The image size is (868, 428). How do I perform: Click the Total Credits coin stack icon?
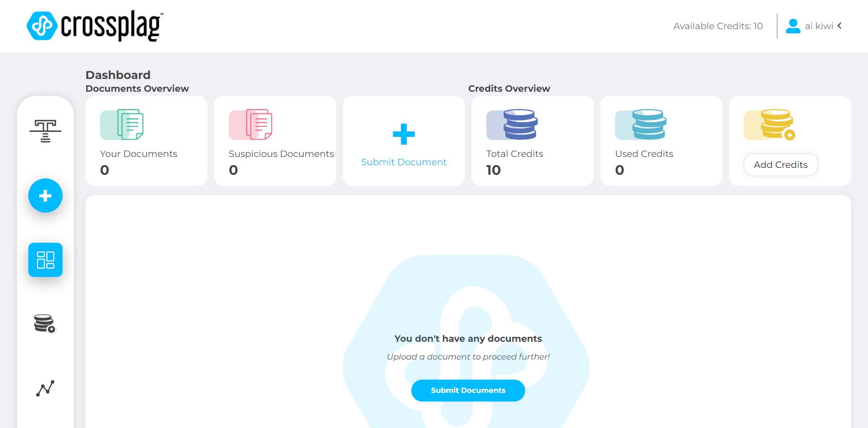(x=512, y=125)
